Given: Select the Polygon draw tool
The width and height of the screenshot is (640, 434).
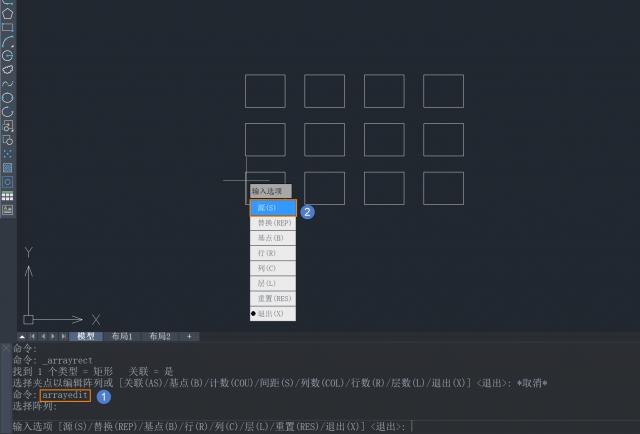Looking at the screenshot, I should pos(7,13).
